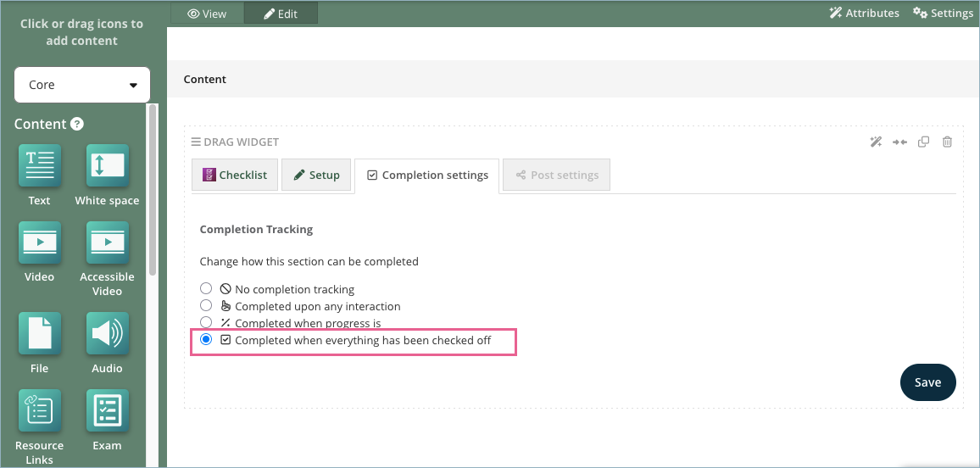Open the Checklist tab
The width and height of the screenshot is (980, 468).
click(x=234, y=175)
